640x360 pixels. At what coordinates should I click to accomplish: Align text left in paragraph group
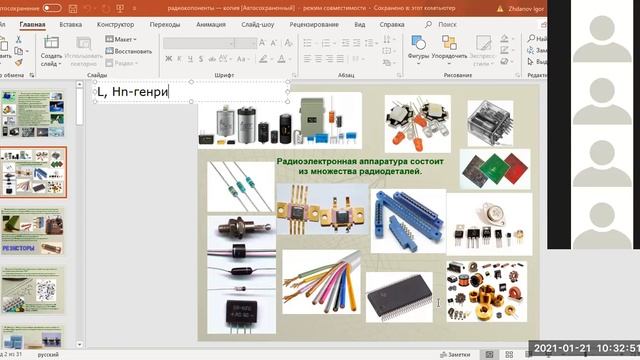pyautogui.click(x=307, y=59)
